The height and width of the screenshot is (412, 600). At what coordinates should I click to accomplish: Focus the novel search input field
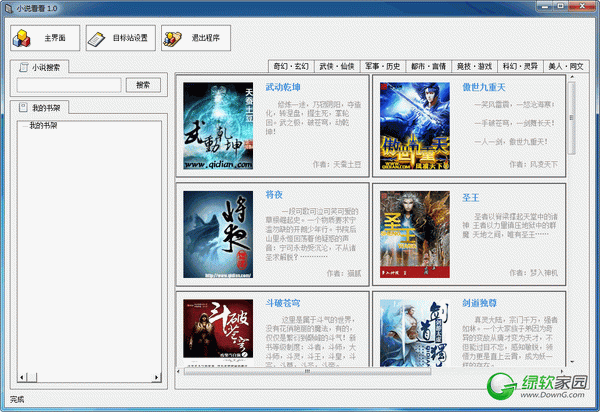(69, 85)
